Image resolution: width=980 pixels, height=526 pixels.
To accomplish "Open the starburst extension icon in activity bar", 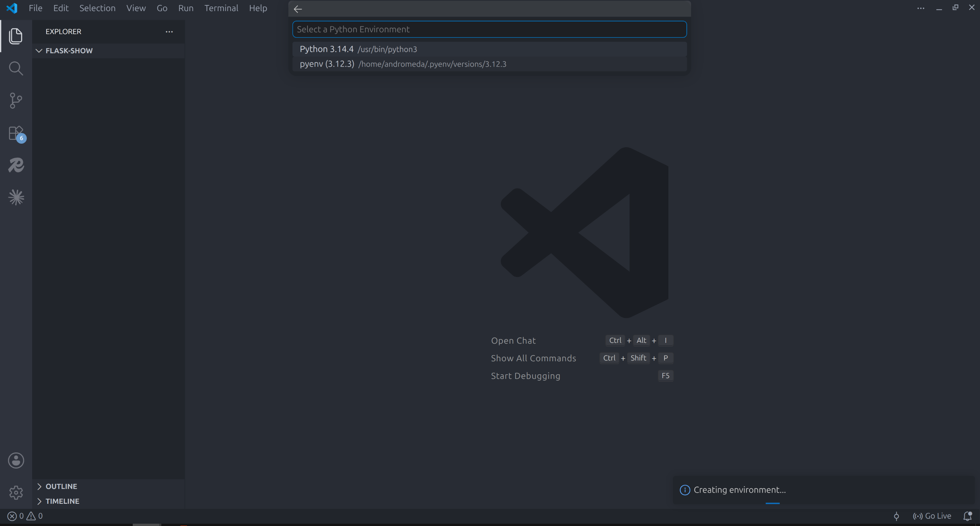I will [16, 198].
